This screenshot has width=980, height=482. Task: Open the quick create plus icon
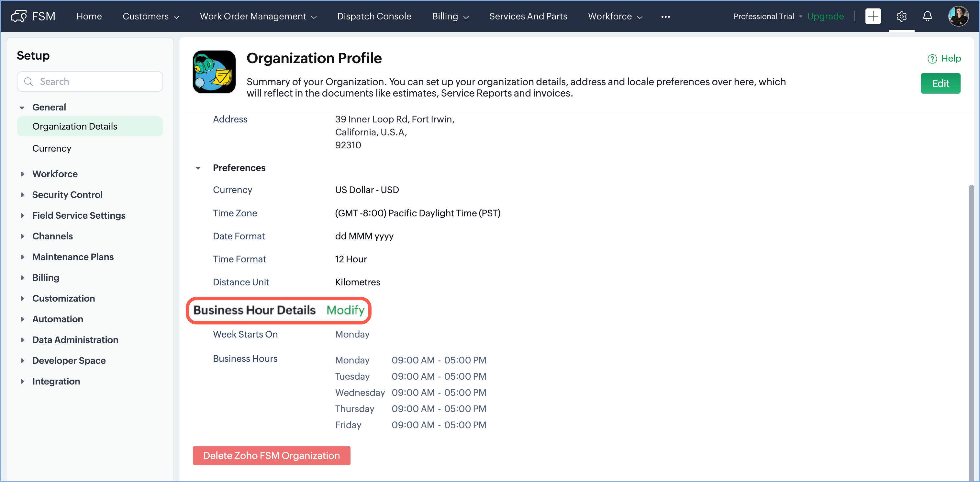click(x=873, y=16)
